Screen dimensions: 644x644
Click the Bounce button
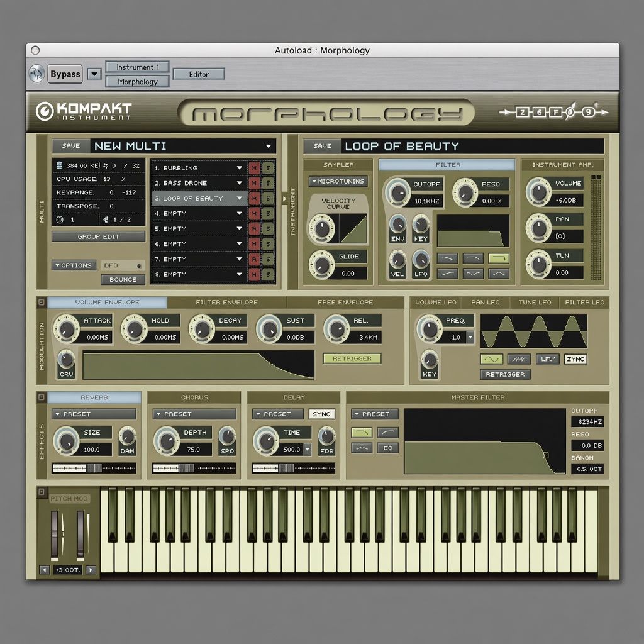click(123, 280)
